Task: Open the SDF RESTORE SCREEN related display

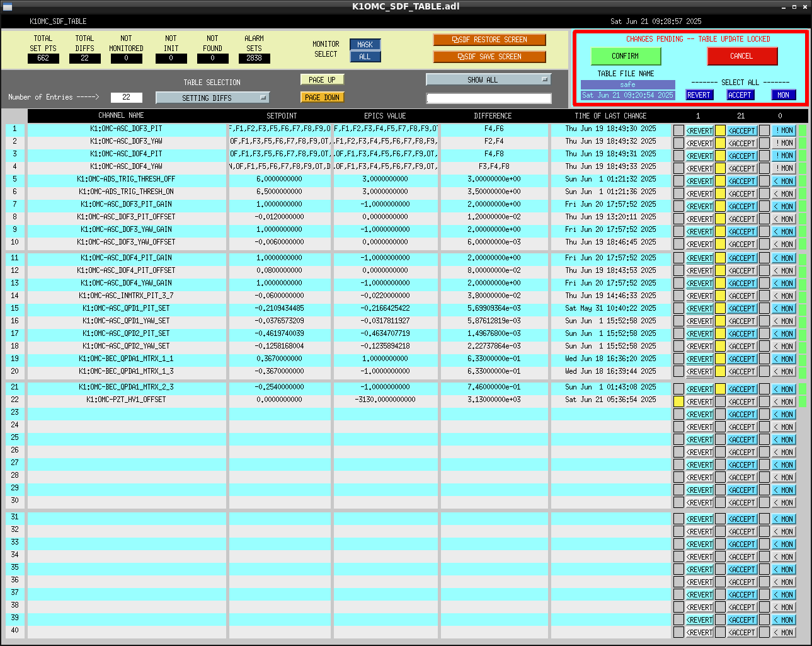Action: (x=489, y=40)
